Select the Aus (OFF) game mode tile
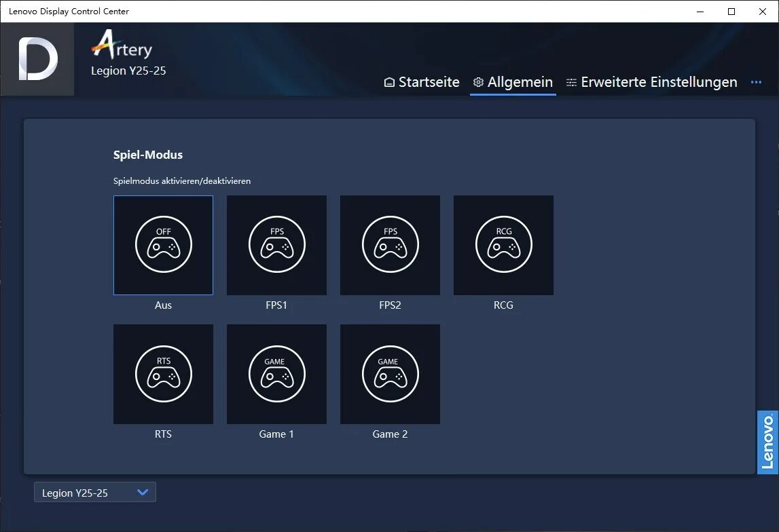The image size is (779, 532). [x=163, y=245]
